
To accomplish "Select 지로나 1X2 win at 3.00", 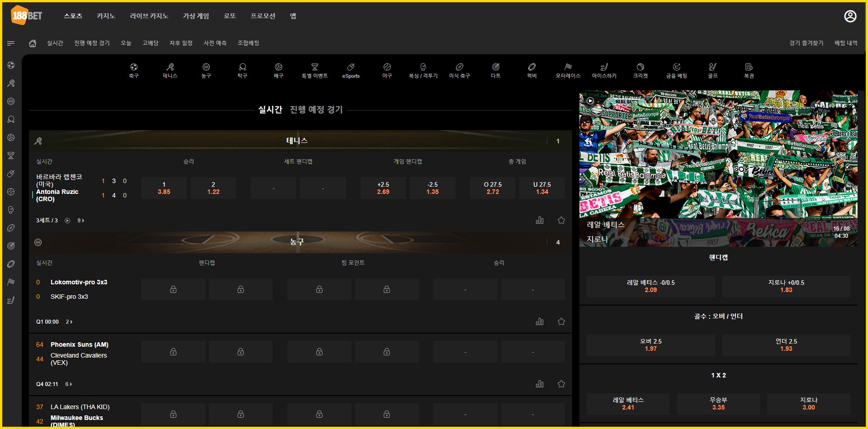I will coord(808,404).
